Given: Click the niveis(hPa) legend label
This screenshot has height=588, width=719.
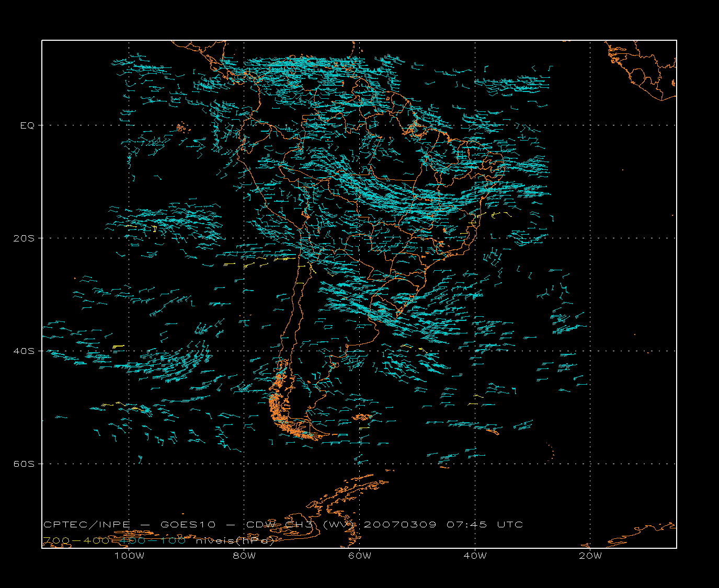Looking at the screenshot, I should (x=235, y=541).
